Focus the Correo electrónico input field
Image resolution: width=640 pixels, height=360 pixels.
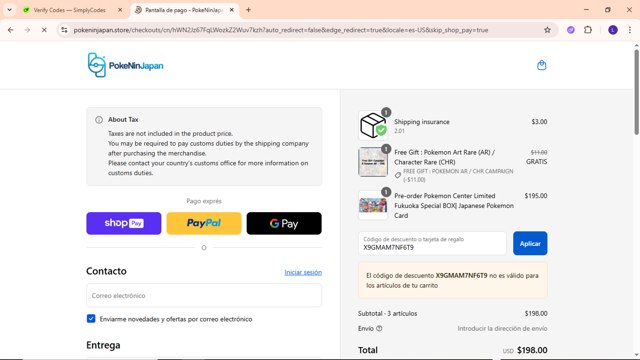coord(204,296)
